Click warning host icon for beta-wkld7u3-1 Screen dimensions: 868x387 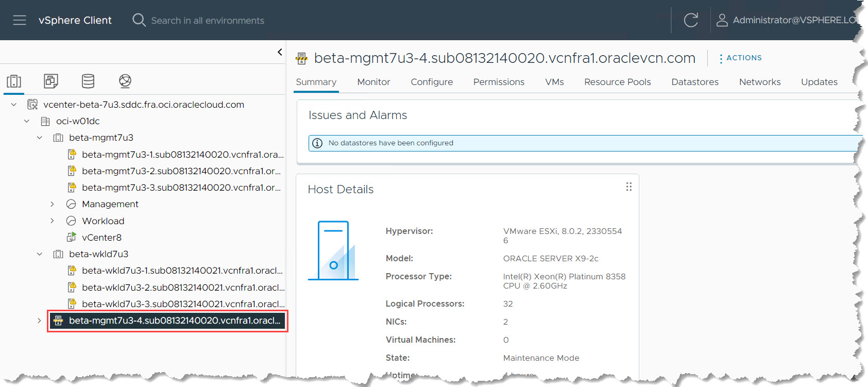[x=72, y=270]
